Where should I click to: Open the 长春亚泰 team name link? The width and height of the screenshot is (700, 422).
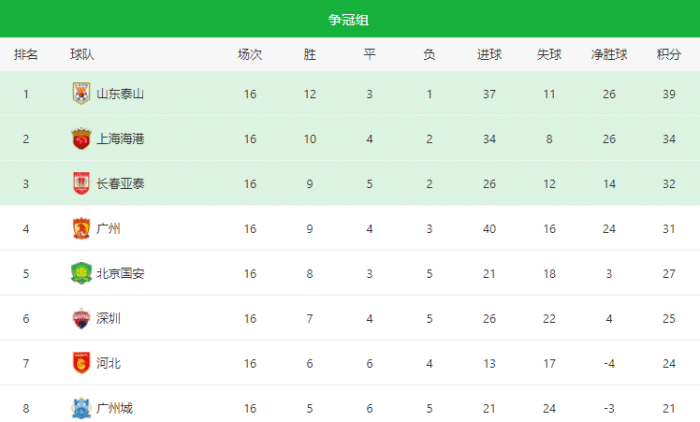click(120, 184)
